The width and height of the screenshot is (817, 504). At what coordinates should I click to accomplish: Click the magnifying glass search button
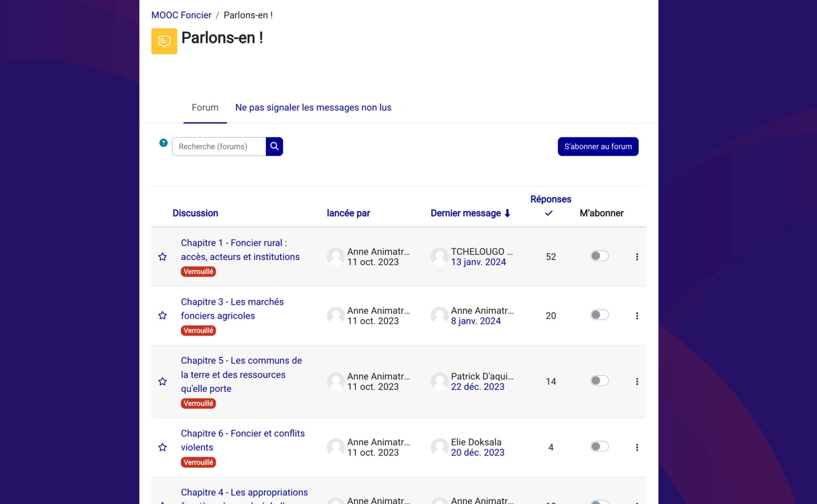(x=274, y=146)
